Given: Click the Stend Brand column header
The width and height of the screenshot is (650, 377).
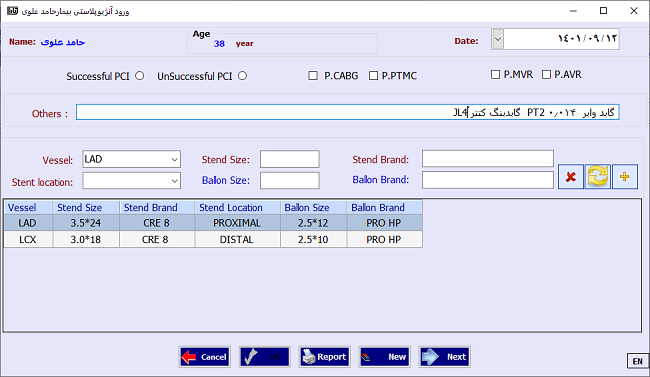Looking at the screenshot, I should pos(157,207).
